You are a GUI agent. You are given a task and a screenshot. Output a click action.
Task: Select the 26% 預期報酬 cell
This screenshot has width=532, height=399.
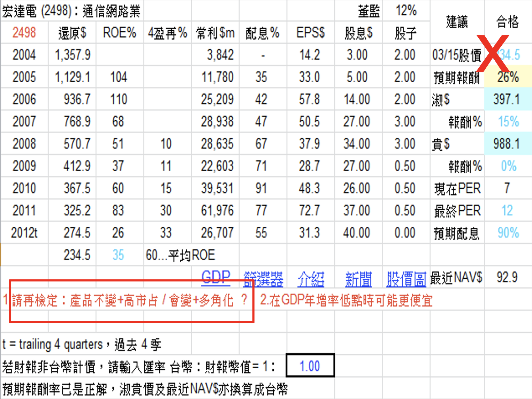click(508, 77)
